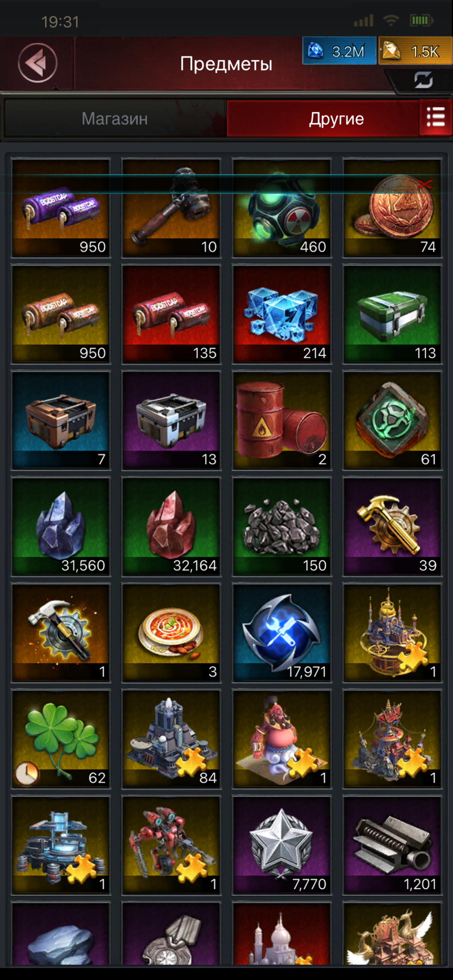Image resolution: width=453 pixels, height=980 pixels.
Task: Select the blue crystal with 31,560
Action: [61, 527]
